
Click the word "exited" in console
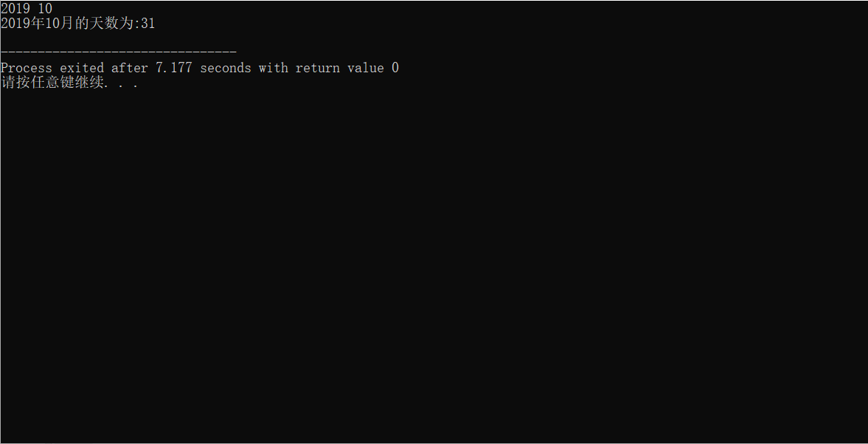tap(82, 68)
